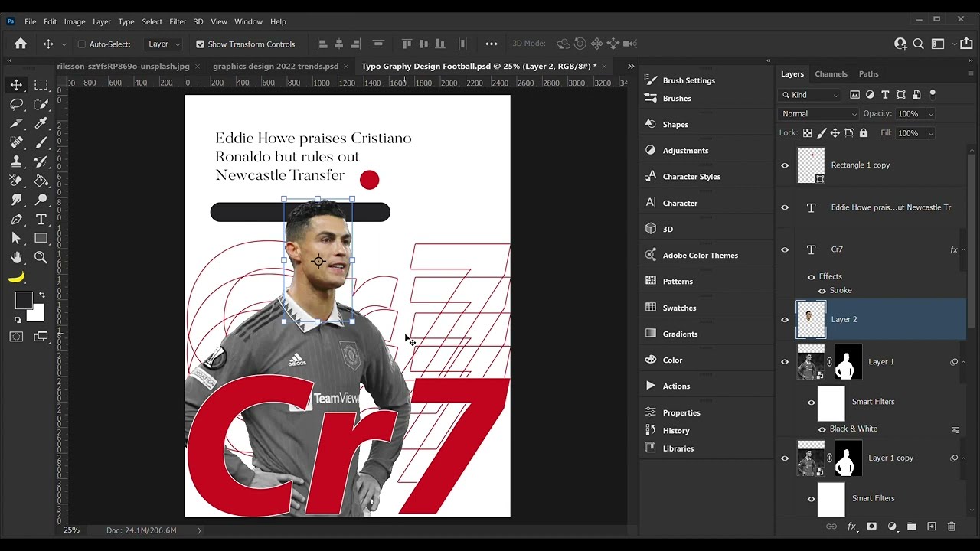Uncheck Show Transform Controls
This screenshot has height=551, width=980.
[x=201, y=44]
